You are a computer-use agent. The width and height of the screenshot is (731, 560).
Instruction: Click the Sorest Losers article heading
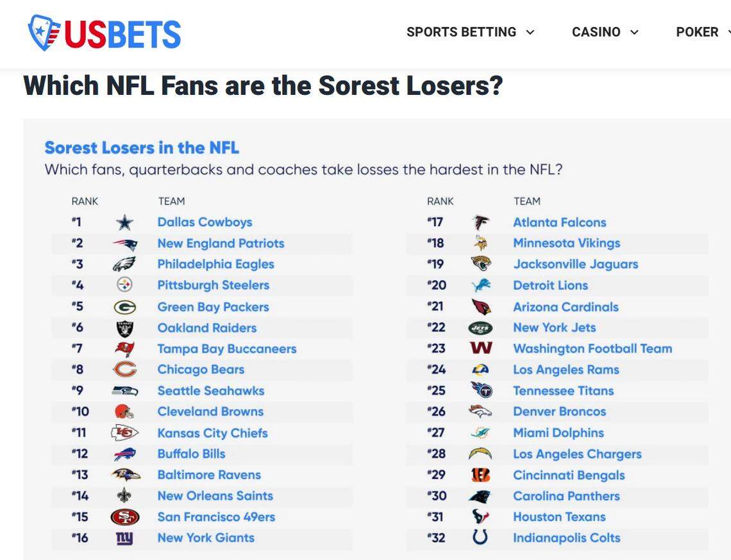pos(263,85)
